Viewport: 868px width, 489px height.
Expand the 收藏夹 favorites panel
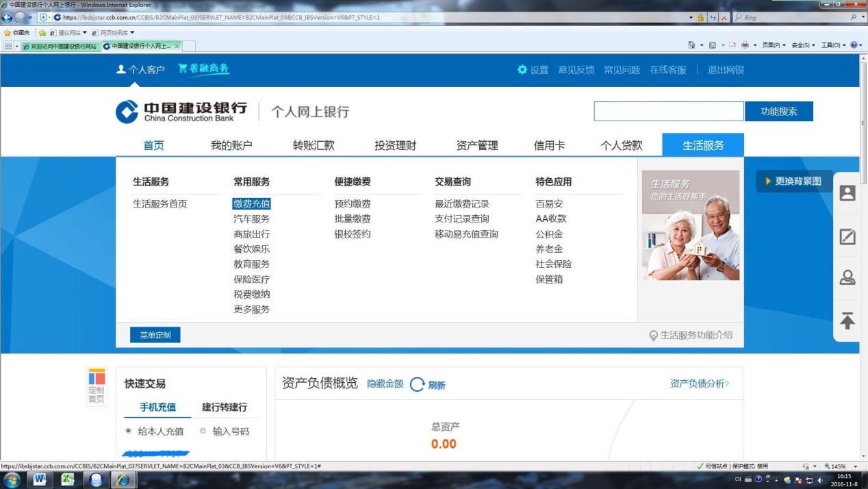(x=17, y=32)
